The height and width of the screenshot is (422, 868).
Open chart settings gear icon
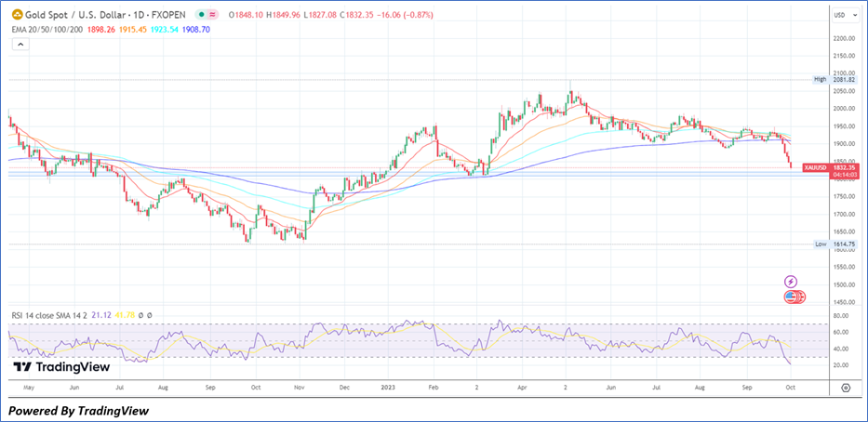tap(846, 388)
